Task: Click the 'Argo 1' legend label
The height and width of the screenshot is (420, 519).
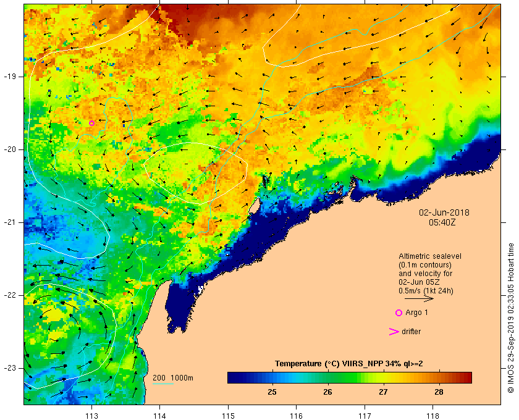Action: point(416,313)
